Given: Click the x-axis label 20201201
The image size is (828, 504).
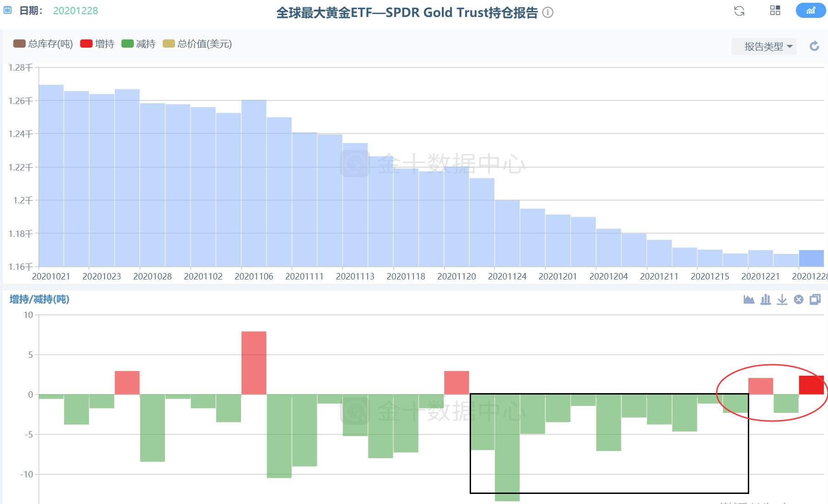Looking at the screenshot, I should click(558, 276).
